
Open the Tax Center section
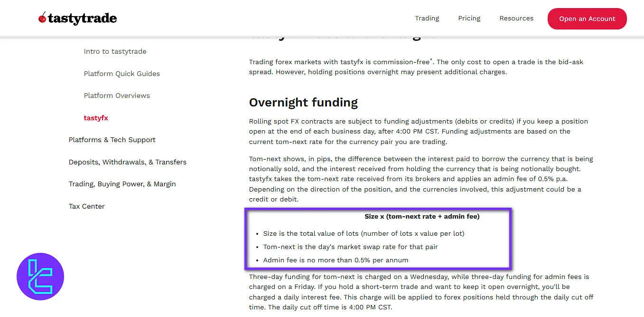pyautogui.click(x=86, y=206)
